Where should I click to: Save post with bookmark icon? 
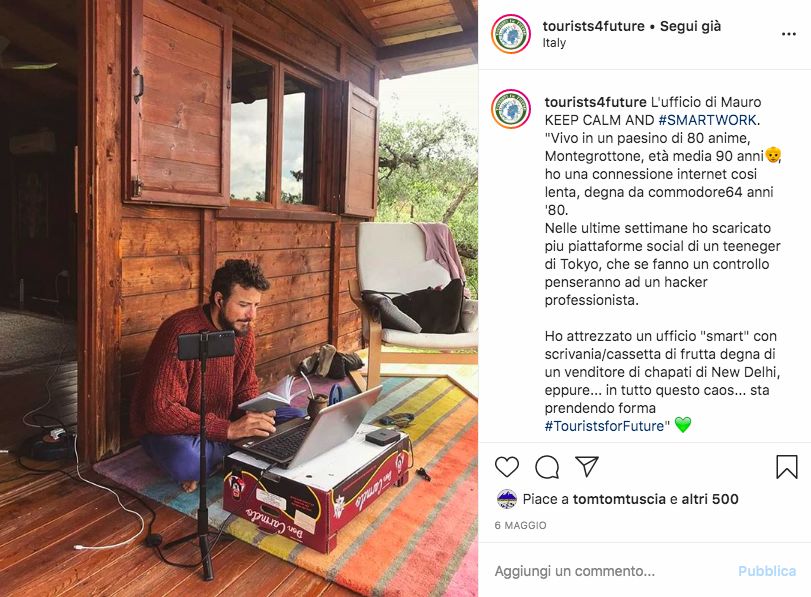[787, 467]
